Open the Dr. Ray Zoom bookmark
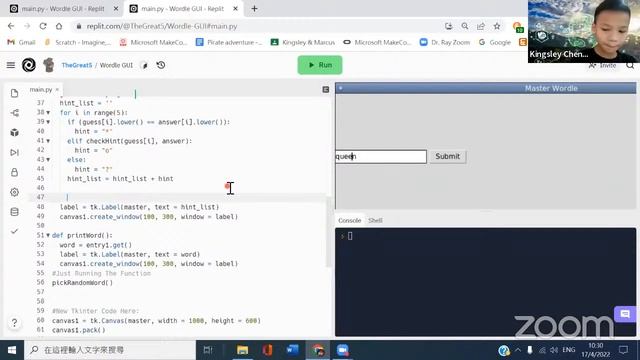This screenshot has height=360, width=640. pyautogui.click(x=445, y=42)
